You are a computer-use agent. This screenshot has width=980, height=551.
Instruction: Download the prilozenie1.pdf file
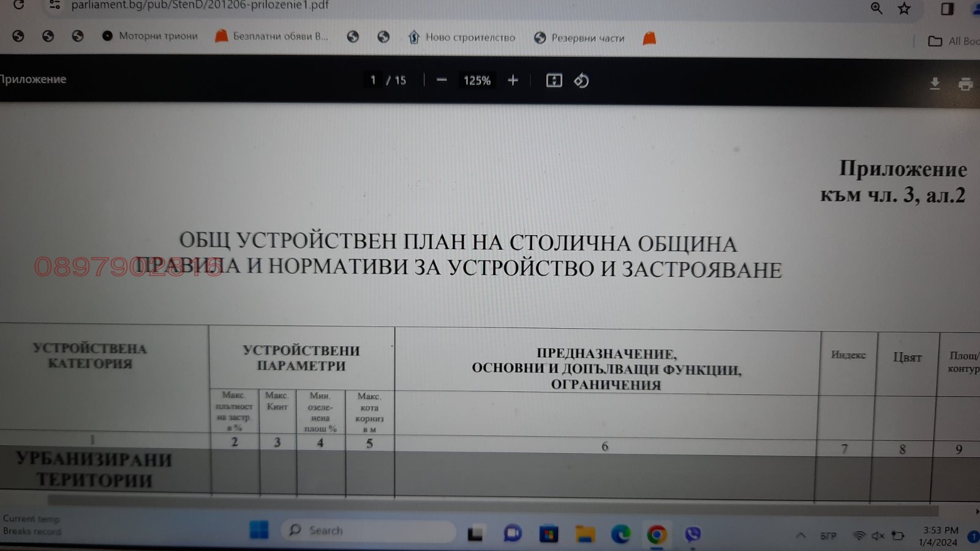(935, 83)
